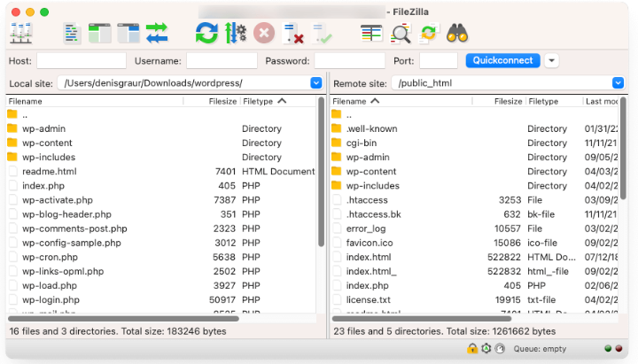Toggle processing of transfer queue
The height and width of the screenshot is (364, 638).
tap(236, 33)
